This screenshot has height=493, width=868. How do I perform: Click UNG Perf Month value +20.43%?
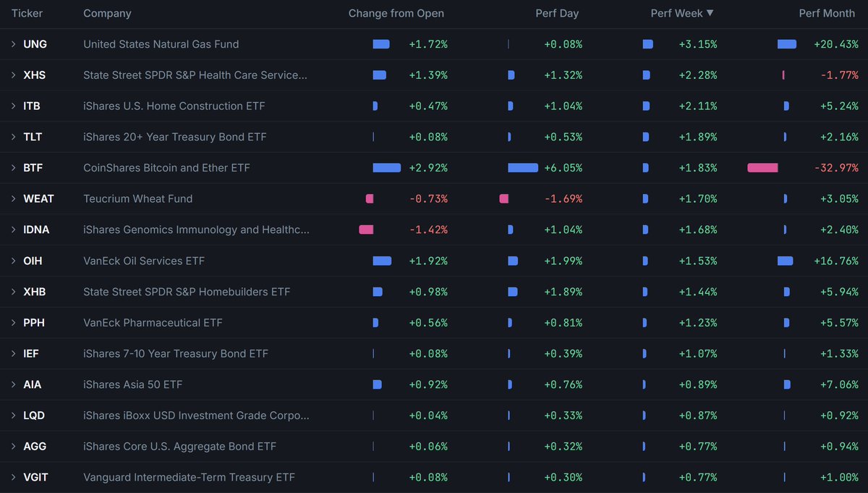coord(836,44)
